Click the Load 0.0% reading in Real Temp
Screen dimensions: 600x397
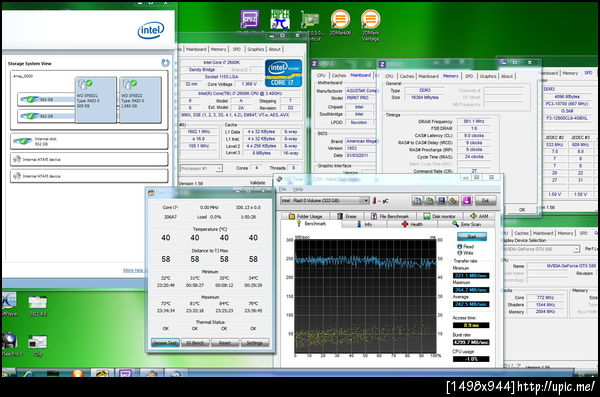tap(209, 217)
